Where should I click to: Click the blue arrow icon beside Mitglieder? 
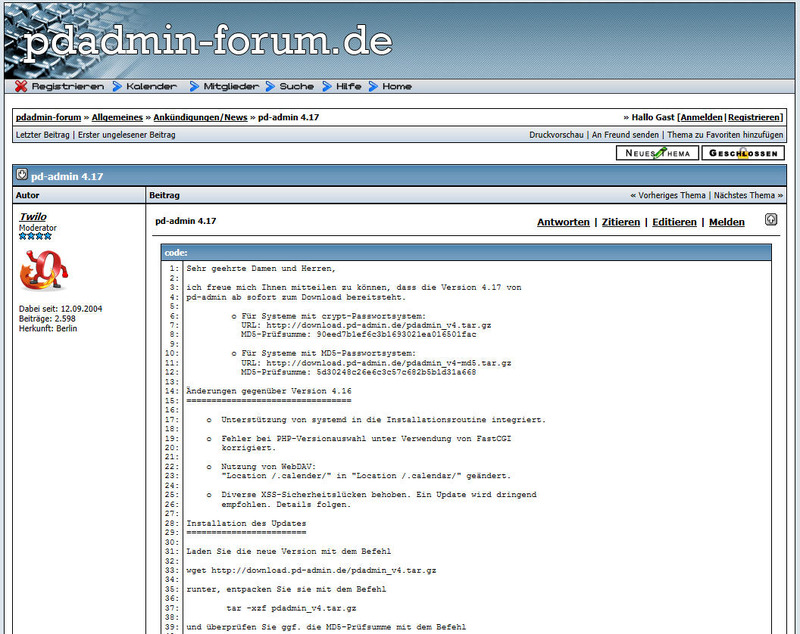194,87
